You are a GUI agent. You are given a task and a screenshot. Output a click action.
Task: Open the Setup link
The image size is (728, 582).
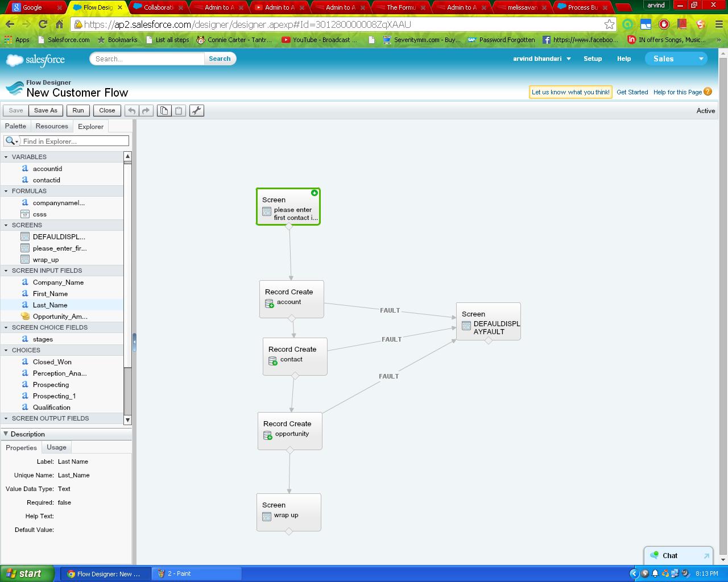point(593,59)
